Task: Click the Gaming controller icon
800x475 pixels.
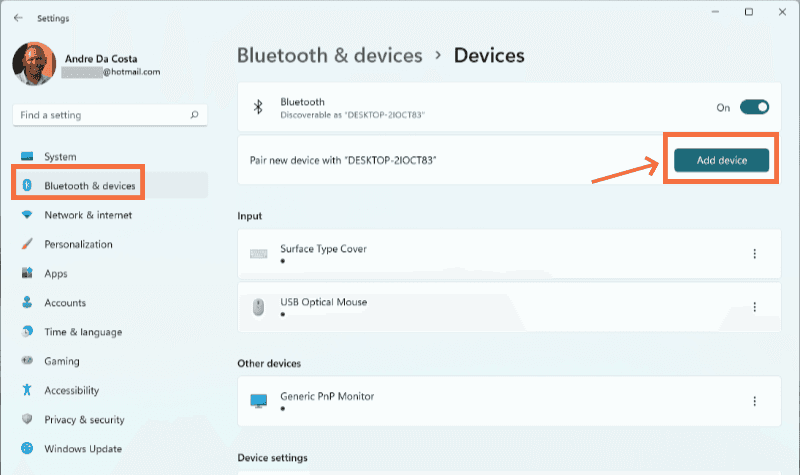Action: [x=27, y=361]
